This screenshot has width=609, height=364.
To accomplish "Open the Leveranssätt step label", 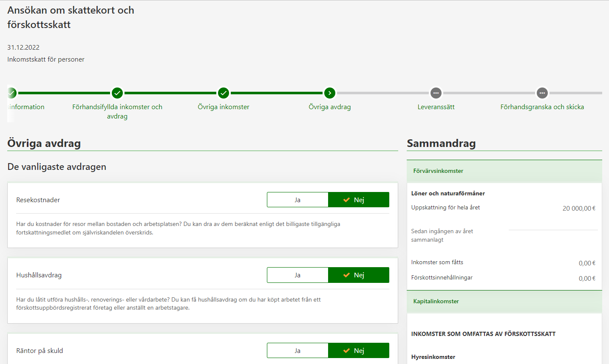I will tap(436, 107).
